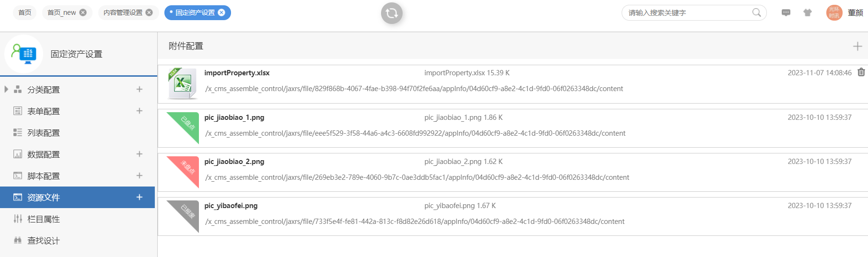868x257 pixels.
Task: Add a new 资源文件 item
Action: tap(139, 197)
